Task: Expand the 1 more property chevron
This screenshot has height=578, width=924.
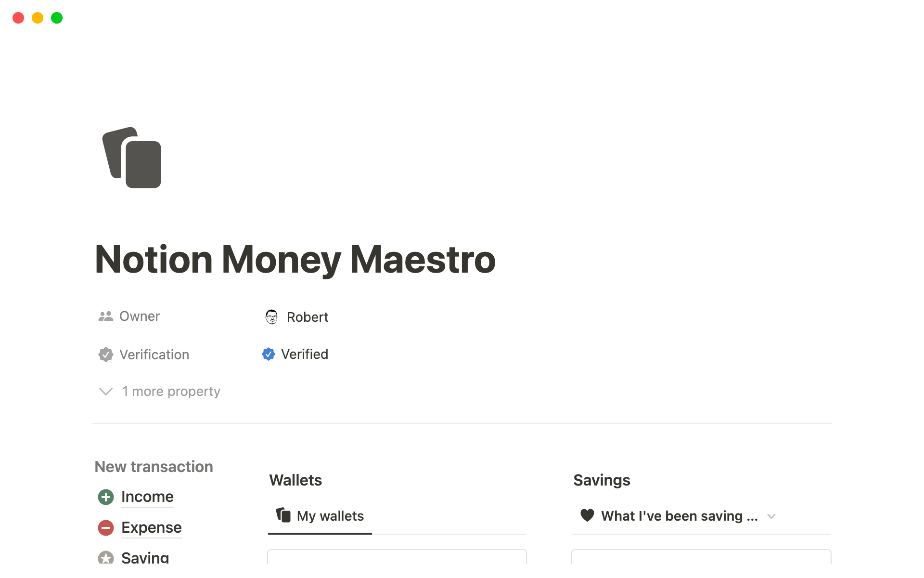Action: coord(106,391)
